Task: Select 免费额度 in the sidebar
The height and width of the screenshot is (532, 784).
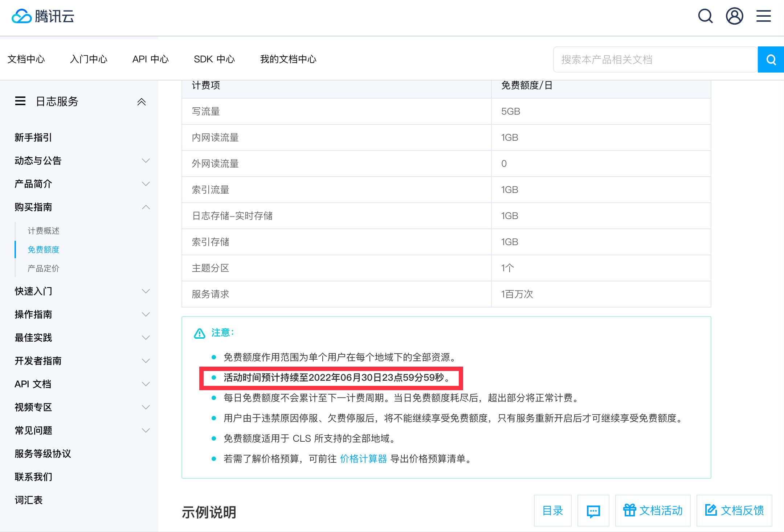Action: [43, 249]
